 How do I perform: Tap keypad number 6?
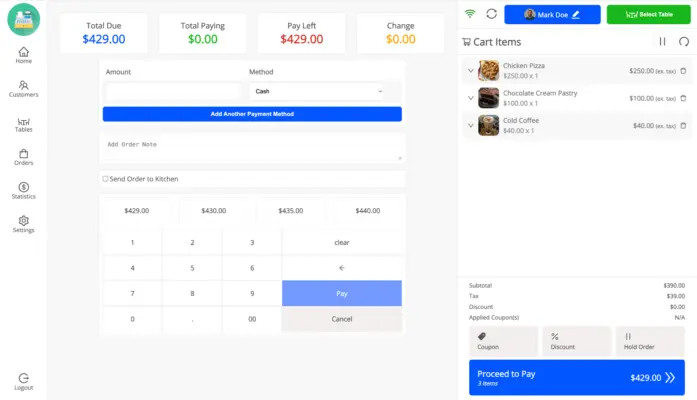coord(252,268)
